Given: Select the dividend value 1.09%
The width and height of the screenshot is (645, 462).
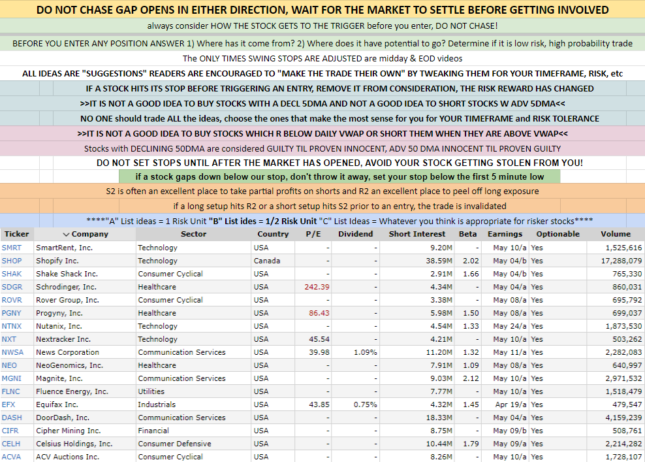Looking at the screenshot, I should [365, 352].
